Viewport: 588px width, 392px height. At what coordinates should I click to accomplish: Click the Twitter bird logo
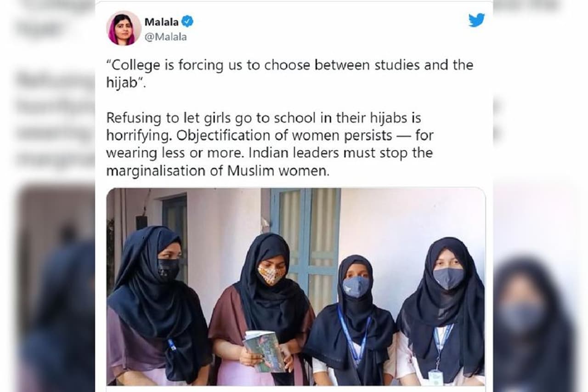476,20
